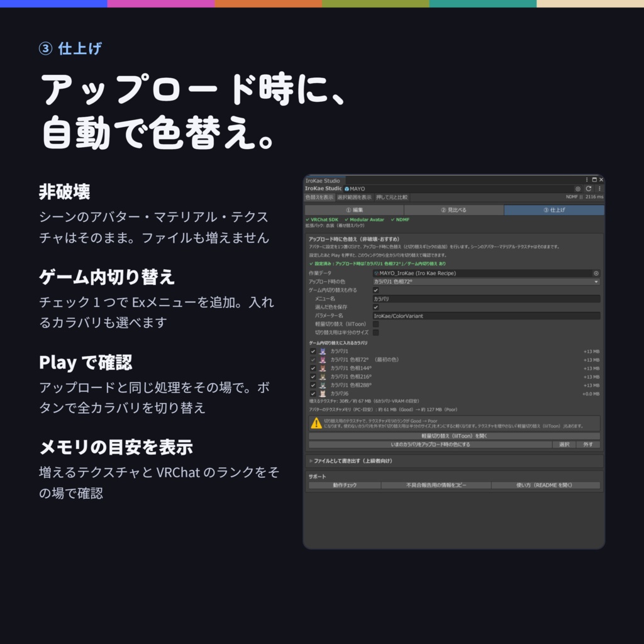
Task: Select the IroKae Studio window tab
Action: tap(323, 180)
